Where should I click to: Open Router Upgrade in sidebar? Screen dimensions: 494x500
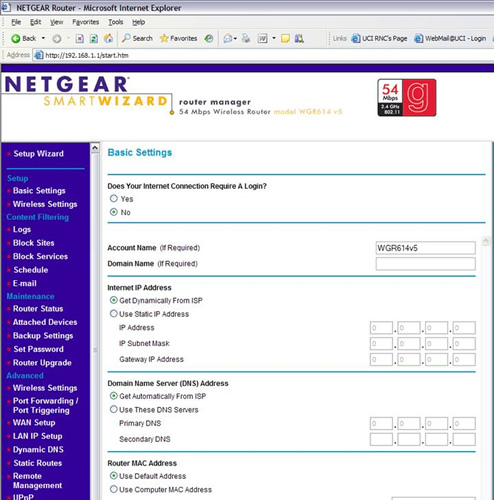click(x=42, y=363)
